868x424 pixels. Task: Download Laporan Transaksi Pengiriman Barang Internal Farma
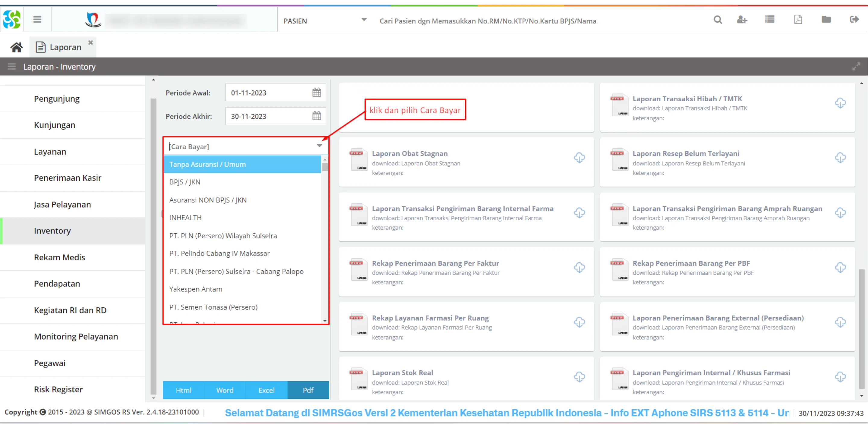tap(579, 213)
